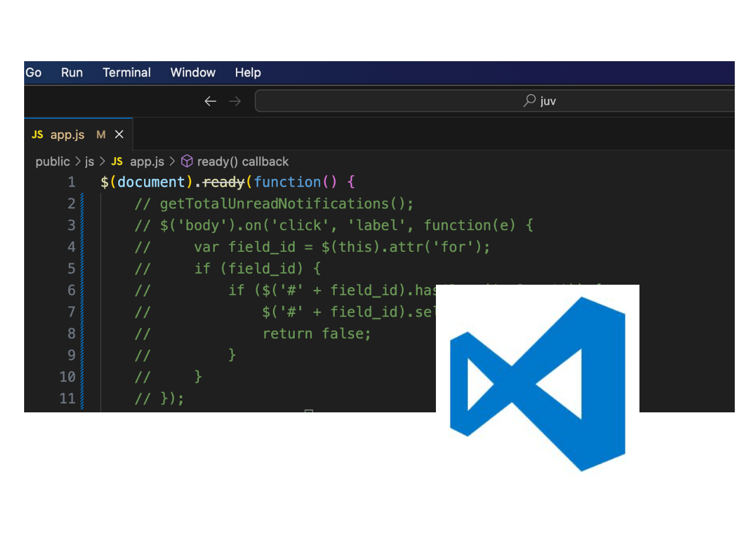The height and width of the screenshot is (560, 753).
Task: Open the Help menu
Action: [x=247, y=72]
